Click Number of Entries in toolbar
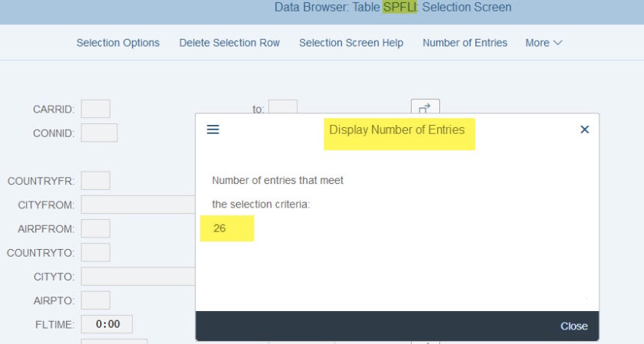This screenshot has height=344, width=644. point(465,43)
